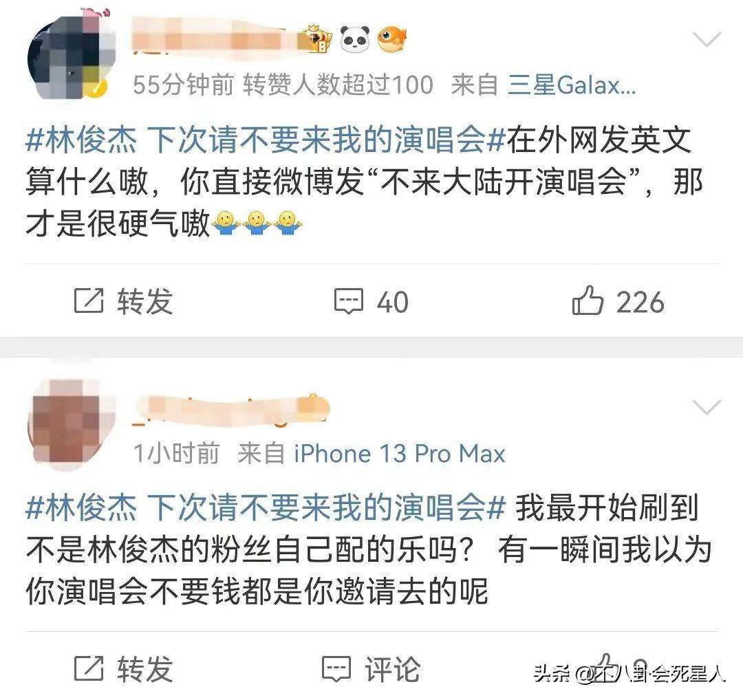Open 三星Galax... device source link
743x700 pixels.
tap(572, 86)
